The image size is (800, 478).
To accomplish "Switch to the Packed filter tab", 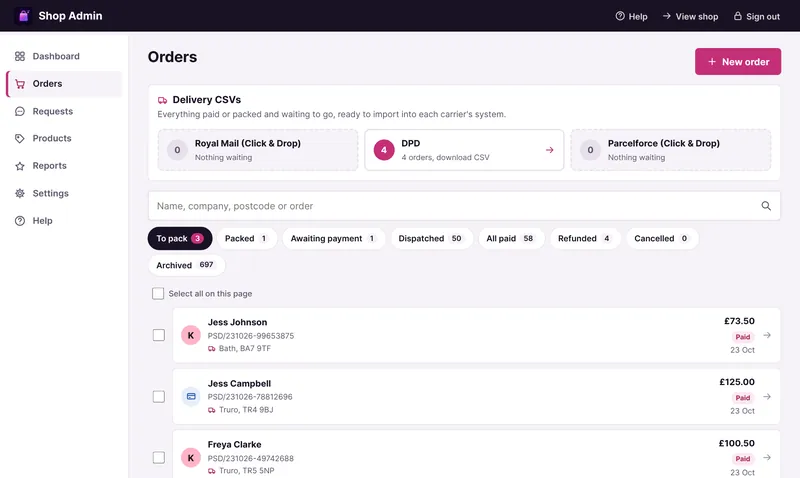I will pos(247,238).
